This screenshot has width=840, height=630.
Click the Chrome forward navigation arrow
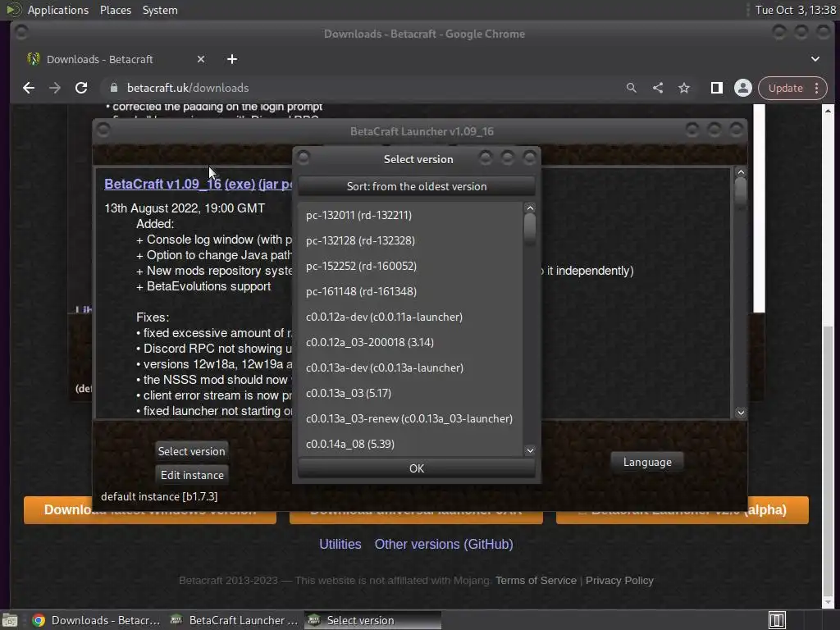[55, 88]
